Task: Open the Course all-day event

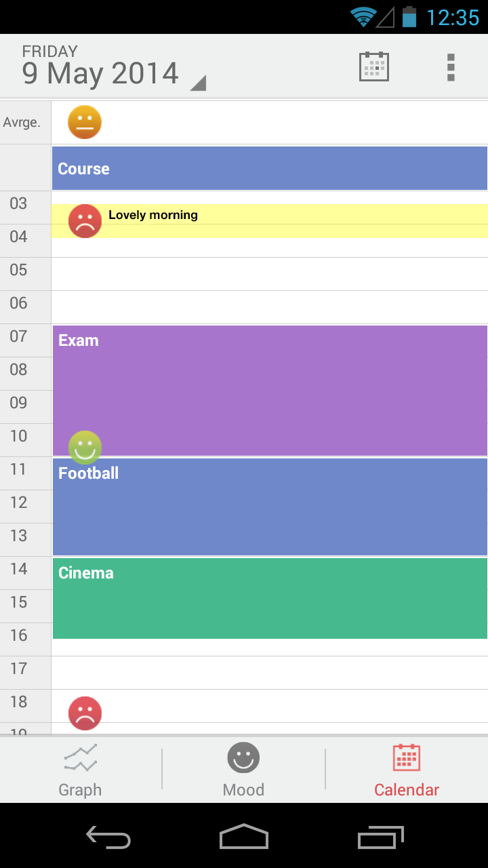Action: tap(270, 169)
